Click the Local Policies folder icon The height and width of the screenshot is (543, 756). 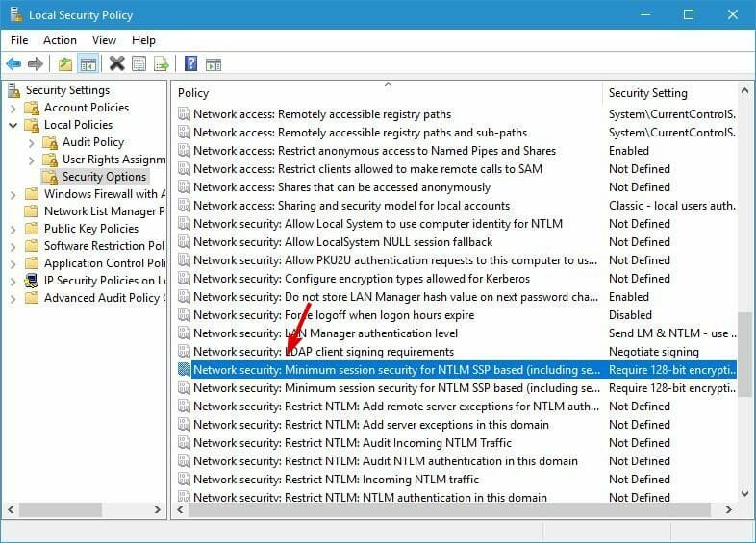click(32, 125)
